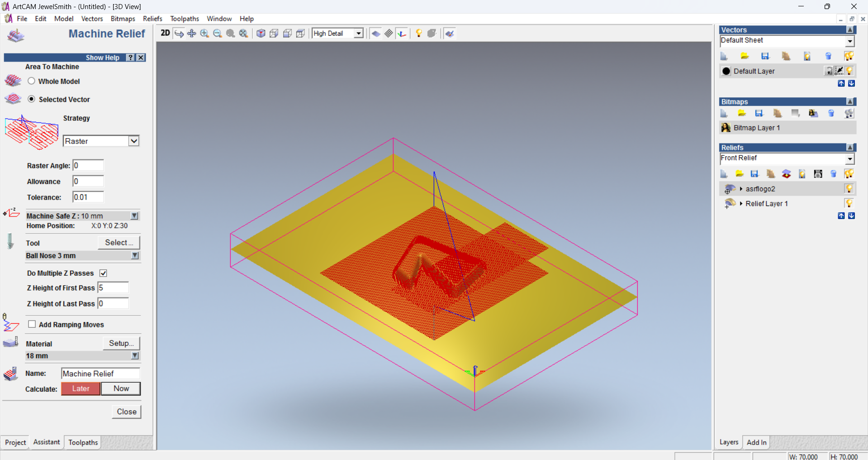
Task: Click the Calculate Later button
Action: tap(81, 388)
